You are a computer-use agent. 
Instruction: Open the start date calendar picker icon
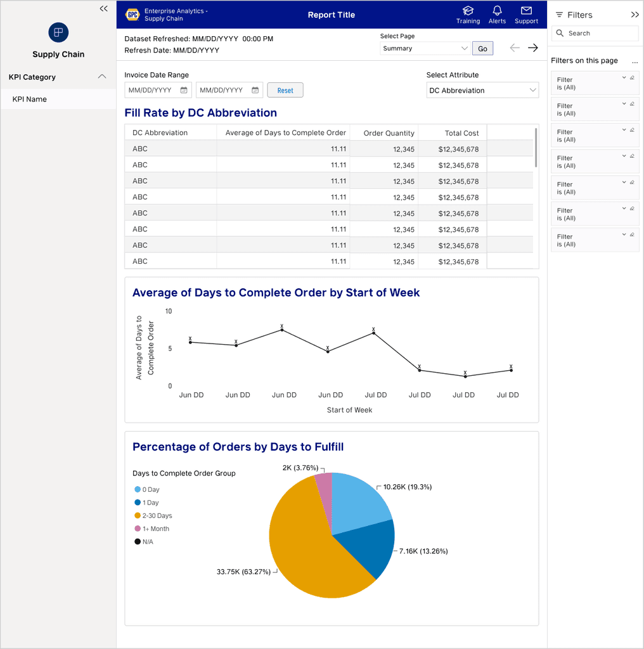[x=184, y=90]
